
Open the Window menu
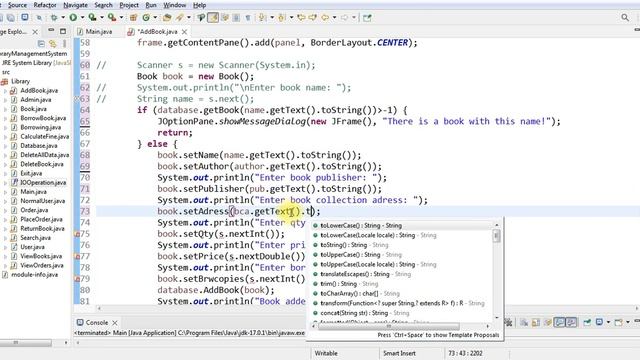coord(175,5)
